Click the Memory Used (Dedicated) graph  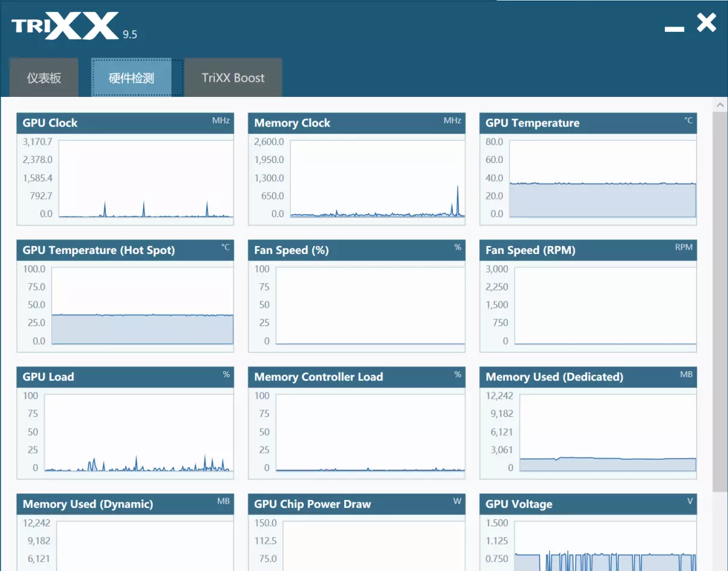608,433
